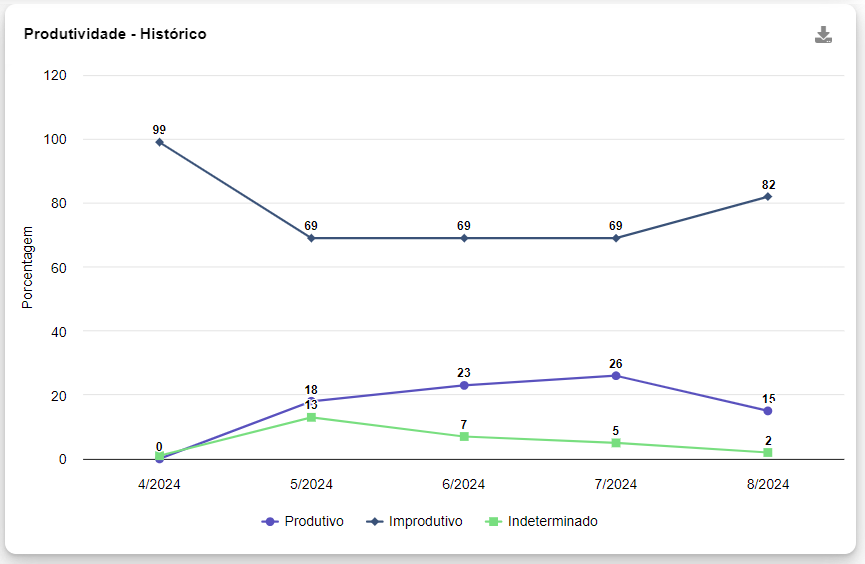Click the Indeterminado green square legend marker

pos(492,521)
